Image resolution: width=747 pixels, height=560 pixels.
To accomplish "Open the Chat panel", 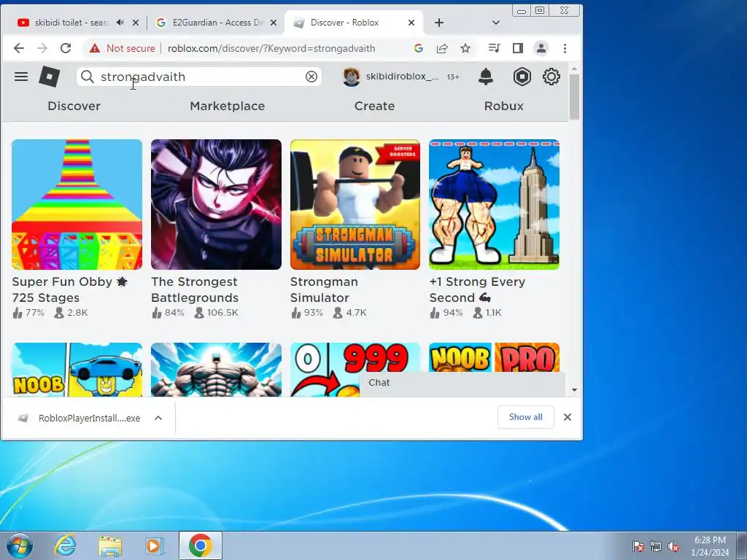I will 462,384.
